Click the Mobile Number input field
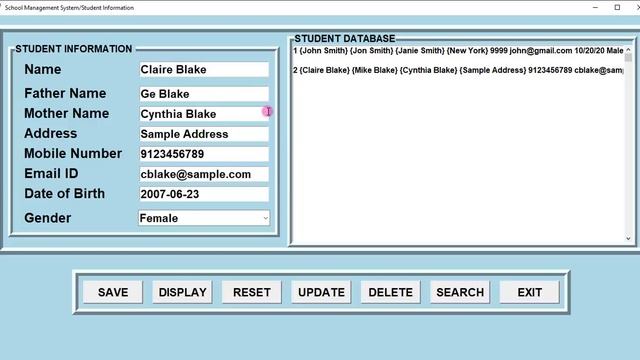Screen dimensions: 640x360 [x=204, y=154]
